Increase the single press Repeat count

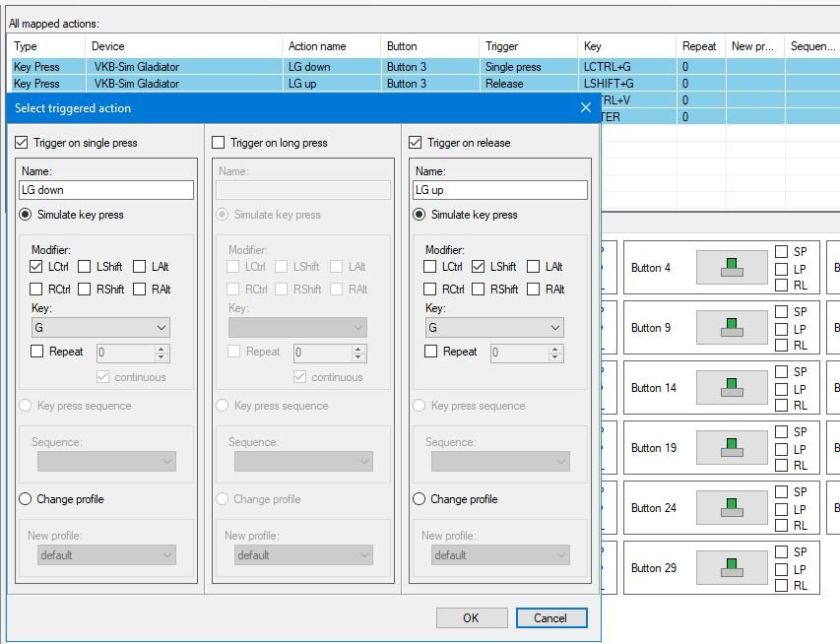[162, 348]
